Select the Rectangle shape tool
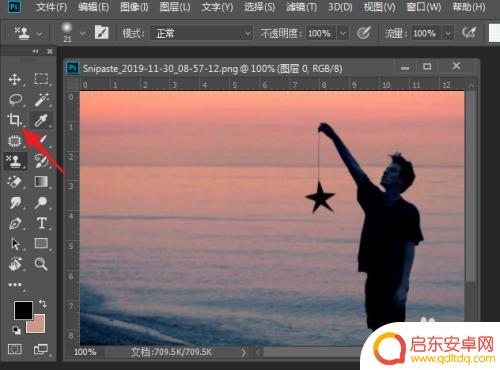The height and width of the screenshot is (370, 500). (x=41, y=243)
